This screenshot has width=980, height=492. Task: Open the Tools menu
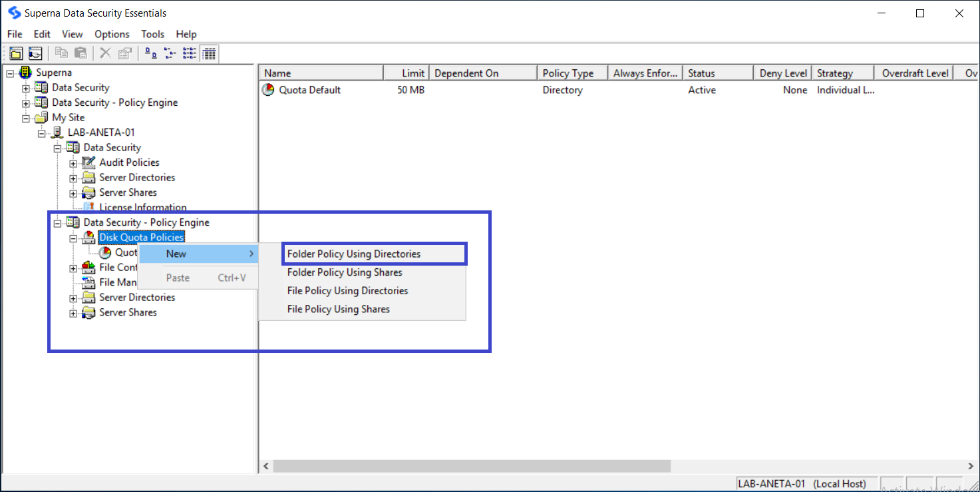tap(152, 34)
